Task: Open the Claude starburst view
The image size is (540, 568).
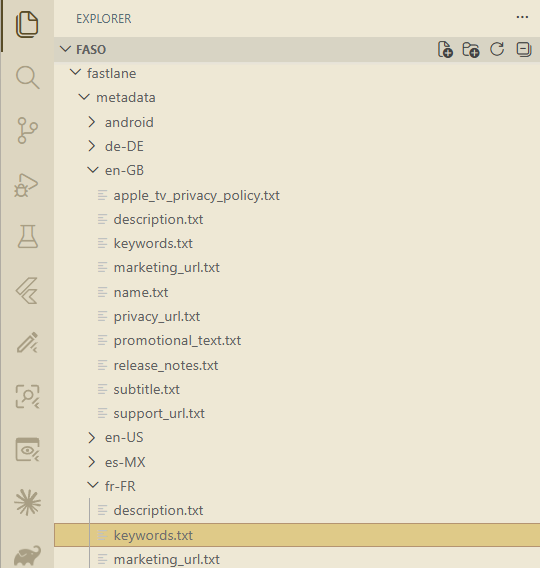Action: [x=28, y=502]
